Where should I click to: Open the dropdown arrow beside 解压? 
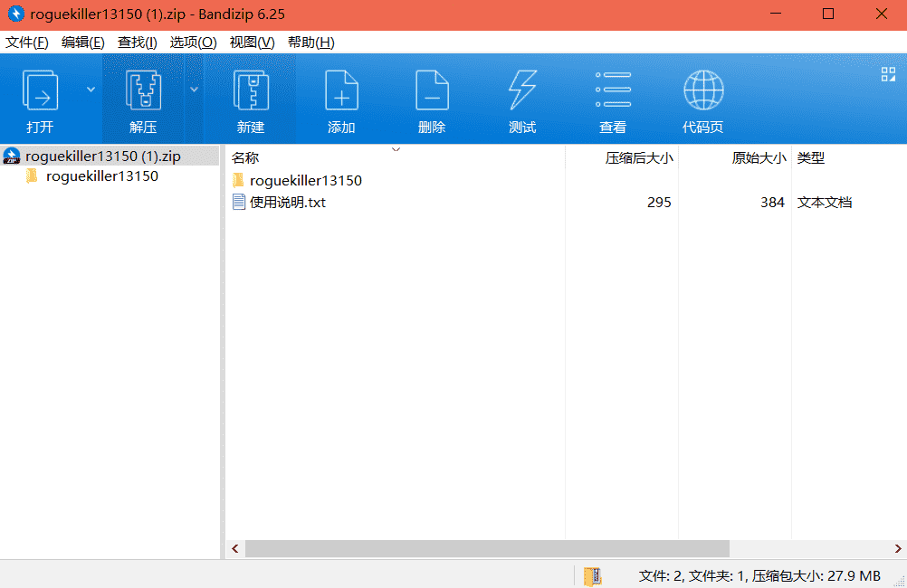click(x=195, y=90)
